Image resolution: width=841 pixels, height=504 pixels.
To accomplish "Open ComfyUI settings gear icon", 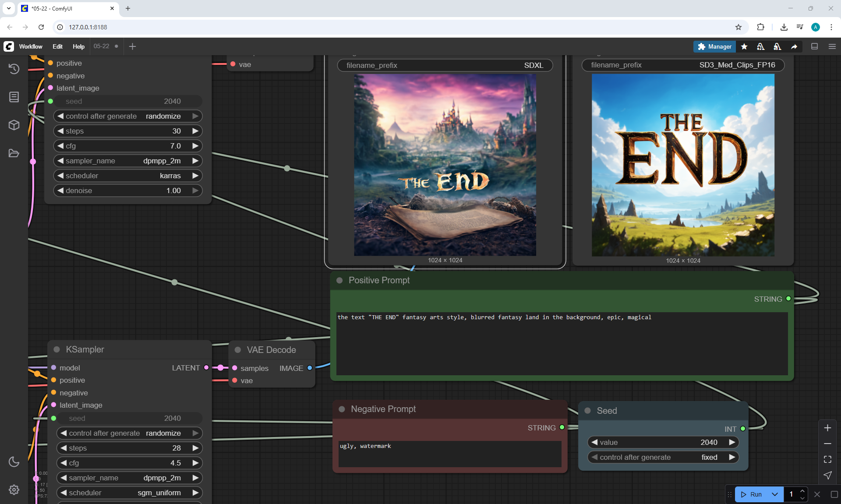I will click(14, 490).
